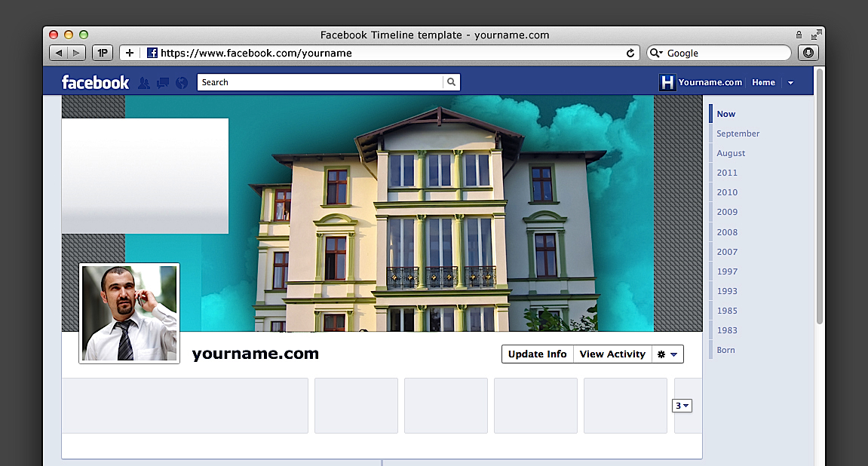The height and width of the screenshot is (466, 868).
Task: Expand the account menu arrow beside Home
Action: point(790,83)
